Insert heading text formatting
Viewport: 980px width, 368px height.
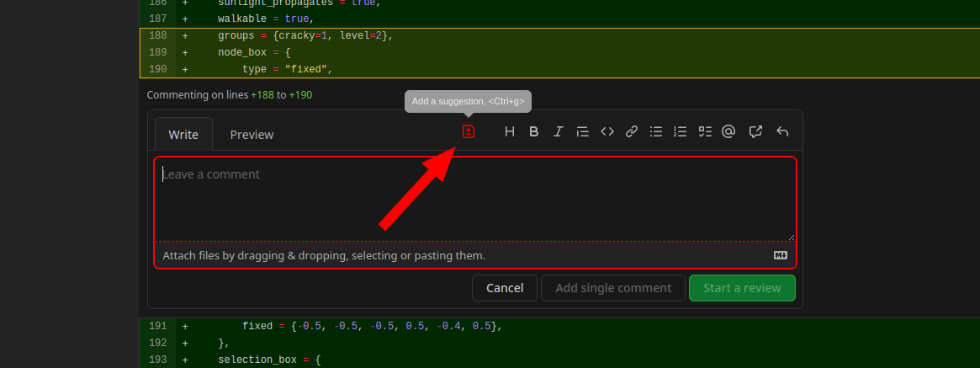click(510, 131)
